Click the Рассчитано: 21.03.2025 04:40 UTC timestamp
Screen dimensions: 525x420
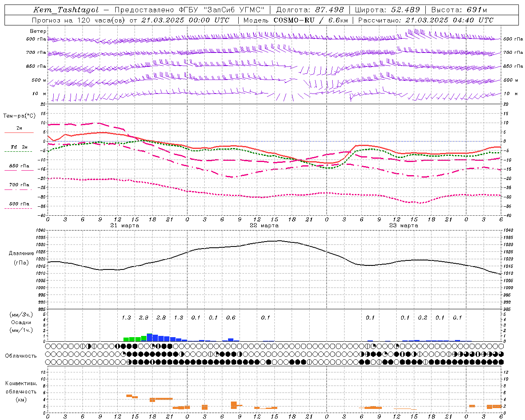coord(426,20)
